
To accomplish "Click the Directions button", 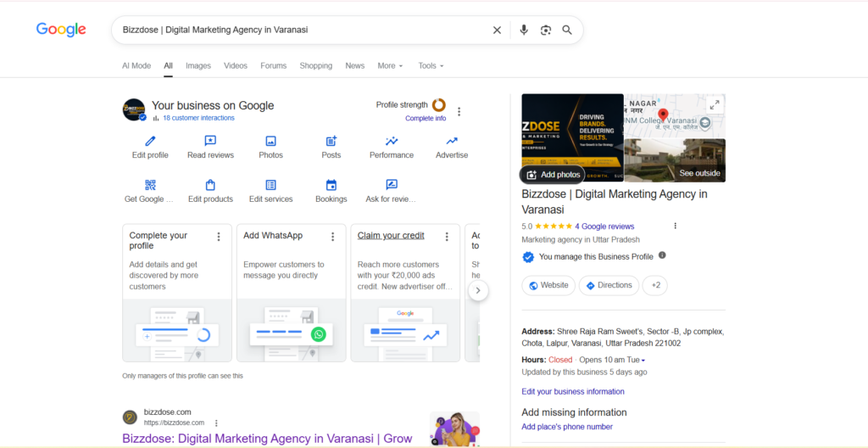I will coord(609,286).
